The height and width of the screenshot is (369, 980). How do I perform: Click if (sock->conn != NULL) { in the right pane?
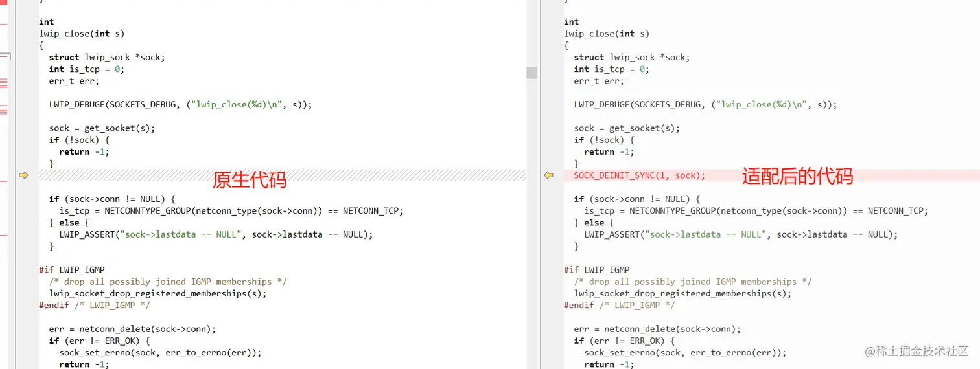tap(637, 199)
